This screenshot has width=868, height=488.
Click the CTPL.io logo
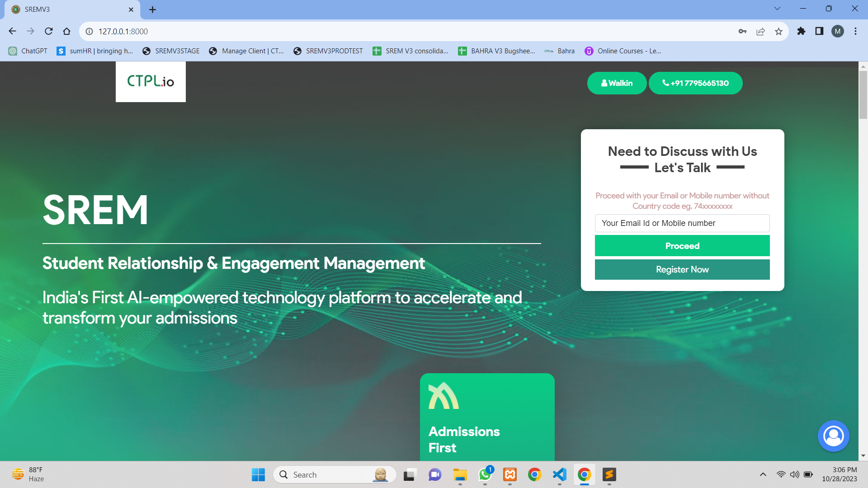(x=151, y=81)
